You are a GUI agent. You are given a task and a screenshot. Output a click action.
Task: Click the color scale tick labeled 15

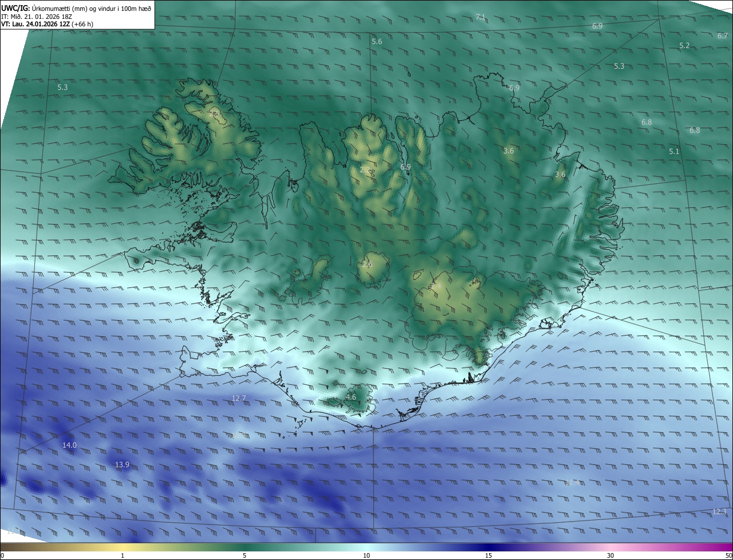click(488, 555)
